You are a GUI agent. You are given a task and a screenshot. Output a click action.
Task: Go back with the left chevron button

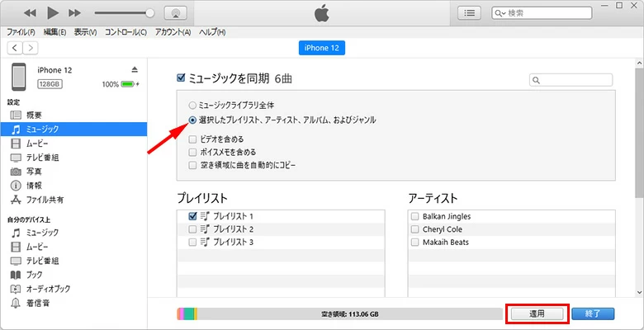[x=14, y=48]
